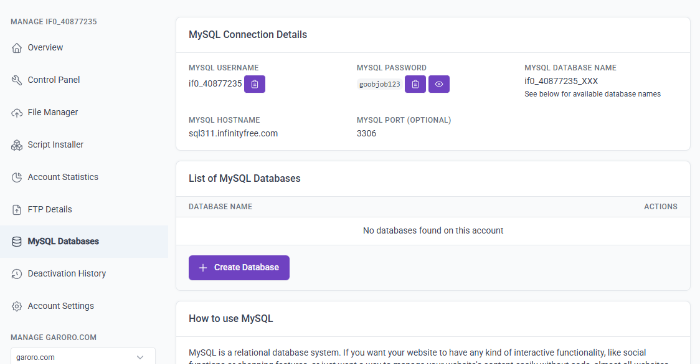The height and width of the screenshot is (364, 700).
Task: Click the MYSQL PORT (OPTIONAL) label
Action: pyautogui.click(x=404, y=120)
